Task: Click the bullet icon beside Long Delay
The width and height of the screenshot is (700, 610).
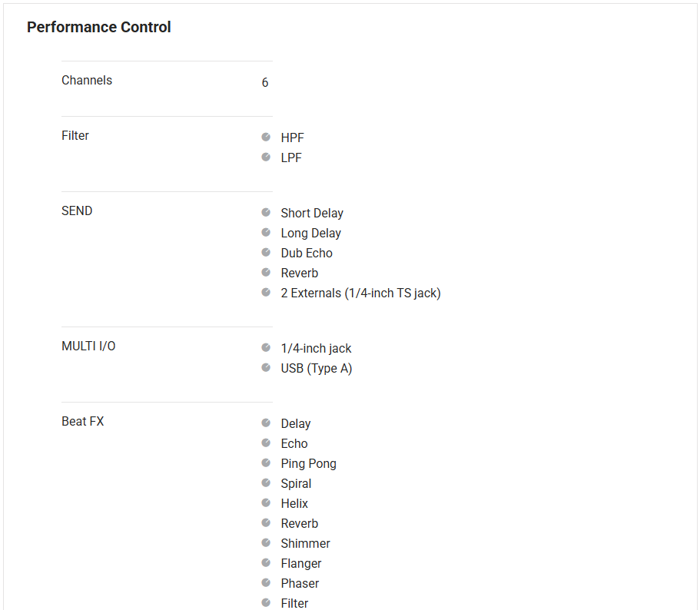Action: click(x=266, y=232)
